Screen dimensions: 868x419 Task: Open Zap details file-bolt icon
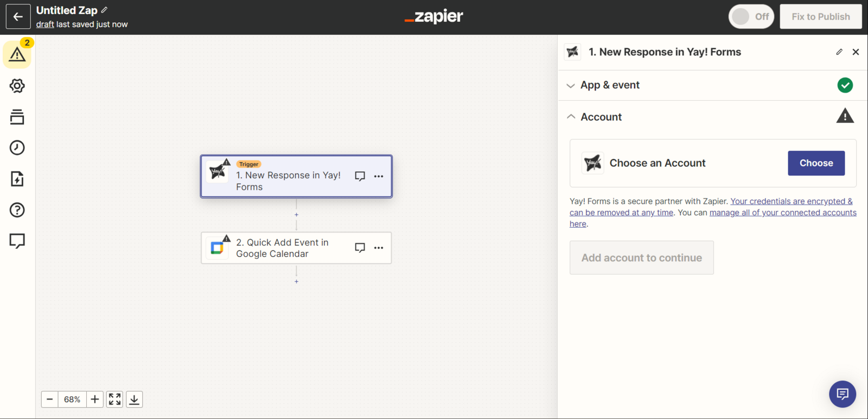pos(17,179)
